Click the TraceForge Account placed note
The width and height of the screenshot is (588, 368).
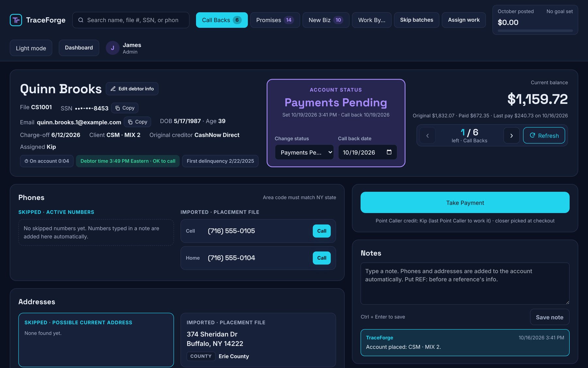tap(465, 342)
